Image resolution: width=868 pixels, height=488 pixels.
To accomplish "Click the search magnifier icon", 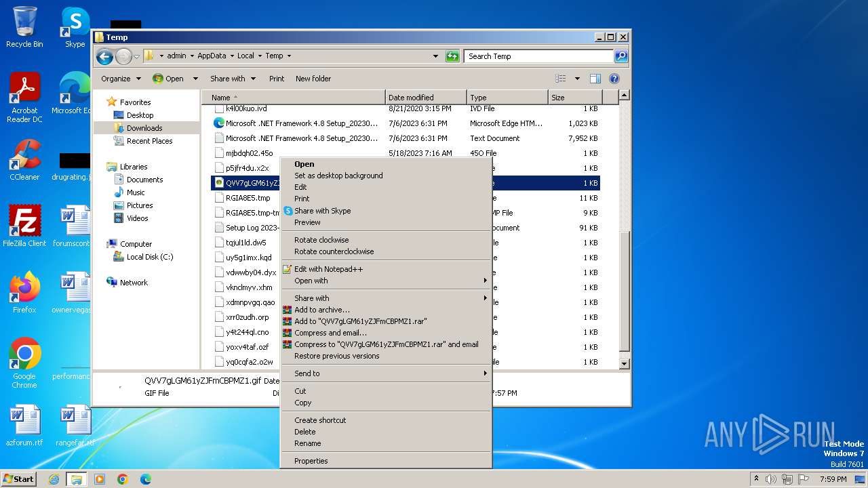I will click(620, 56).
